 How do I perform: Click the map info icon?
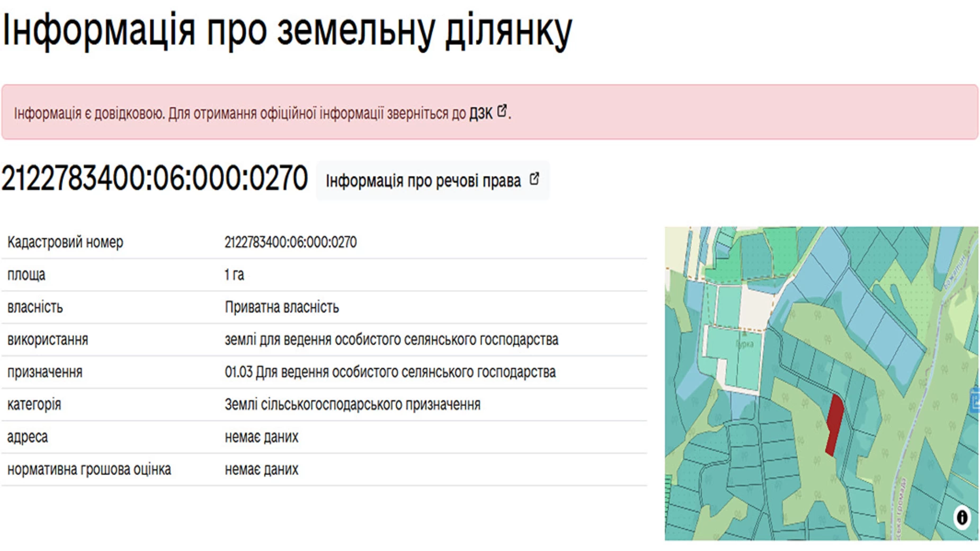click(962, 517)
